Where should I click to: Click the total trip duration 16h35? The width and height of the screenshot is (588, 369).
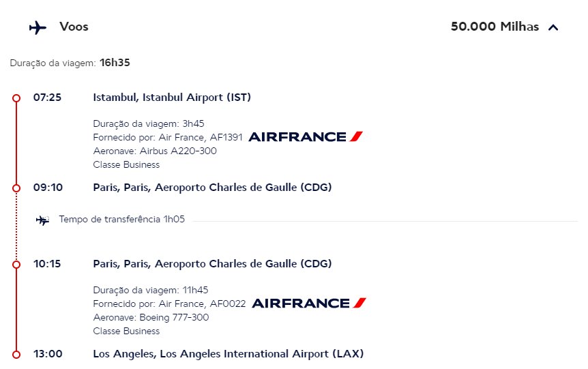pos(115,63)
